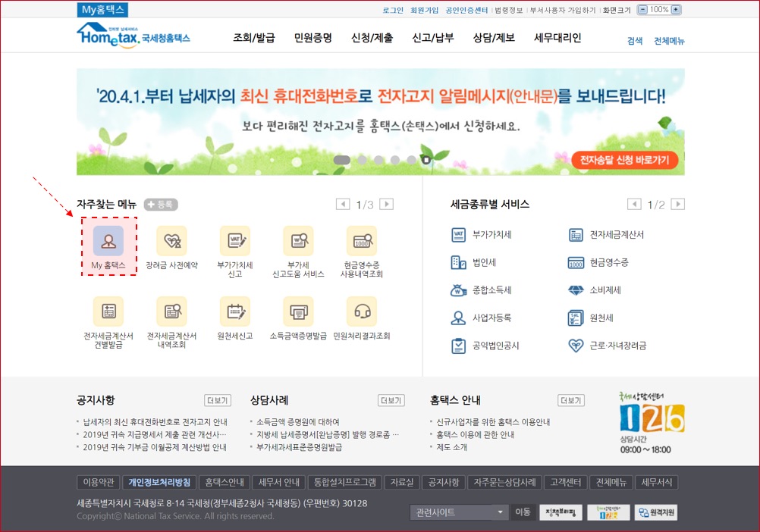This screenshot has height=532, width=760.
Task: Open 소득금액 증명원에 대하여 case
Action: pyautogui.click(x=297, y=422)
